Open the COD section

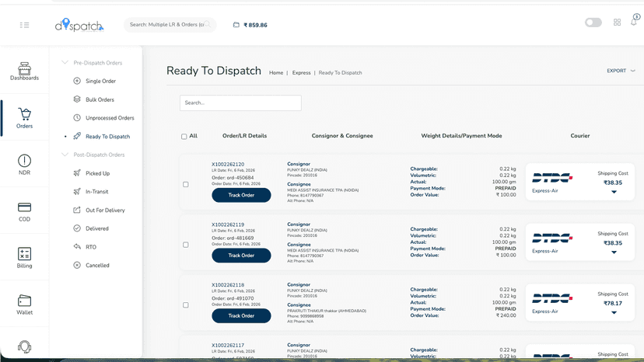coord(24,212)
